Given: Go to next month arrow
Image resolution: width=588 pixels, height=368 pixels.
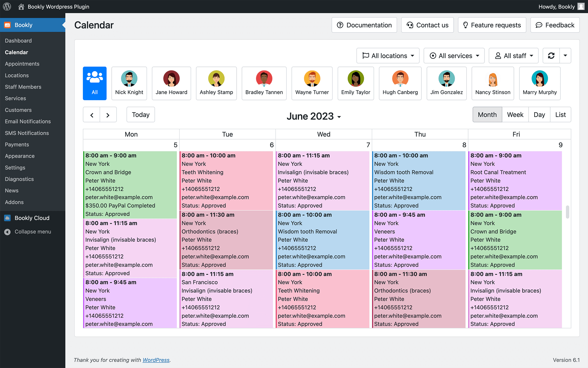Looking at the screenshot, I should point(108,115).
